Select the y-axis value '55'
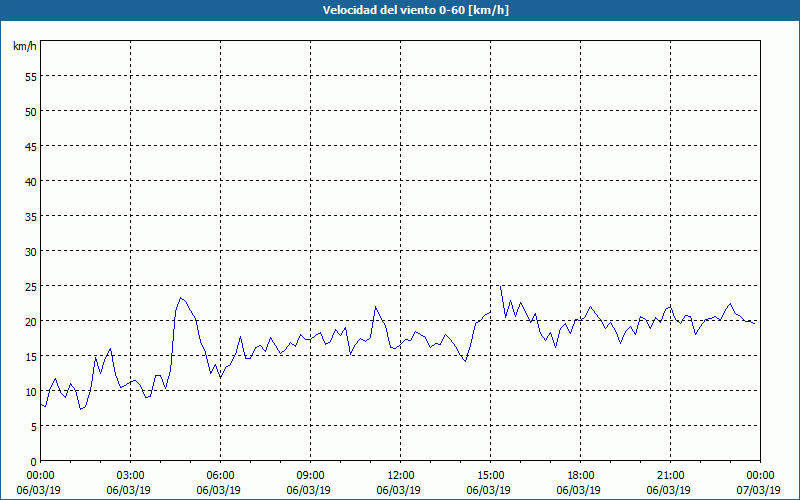The width and height of the screenshot is (800, 500). point(31,76)
